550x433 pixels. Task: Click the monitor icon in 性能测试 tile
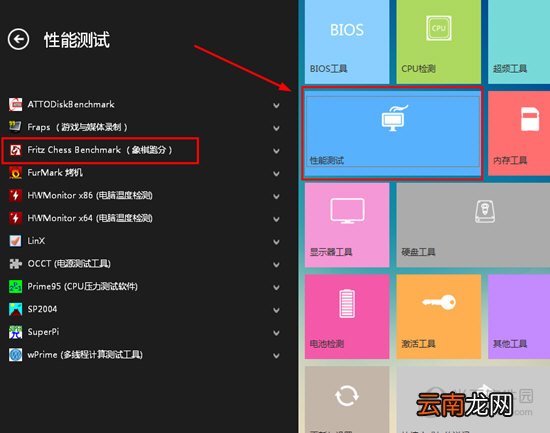[x=394, y=118]
